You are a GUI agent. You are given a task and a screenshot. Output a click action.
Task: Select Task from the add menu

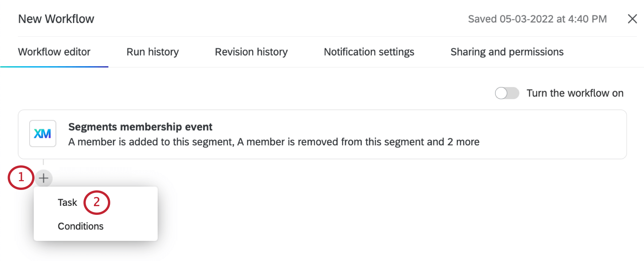point(67,202)
